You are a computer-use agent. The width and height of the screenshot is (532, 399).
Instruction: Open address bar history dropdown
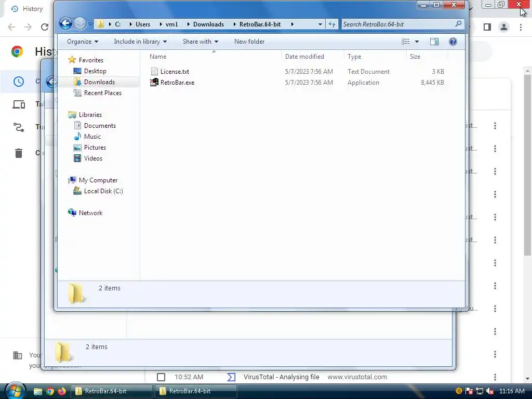[320, 24]
